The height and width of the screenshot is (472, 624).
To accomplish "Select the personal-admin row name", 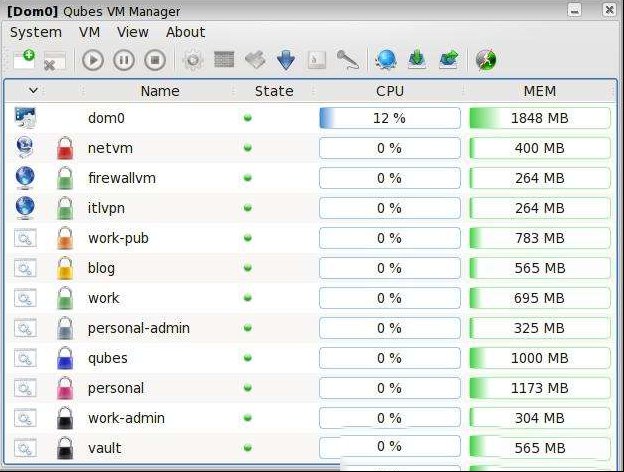I will click(x=138, y=328).
